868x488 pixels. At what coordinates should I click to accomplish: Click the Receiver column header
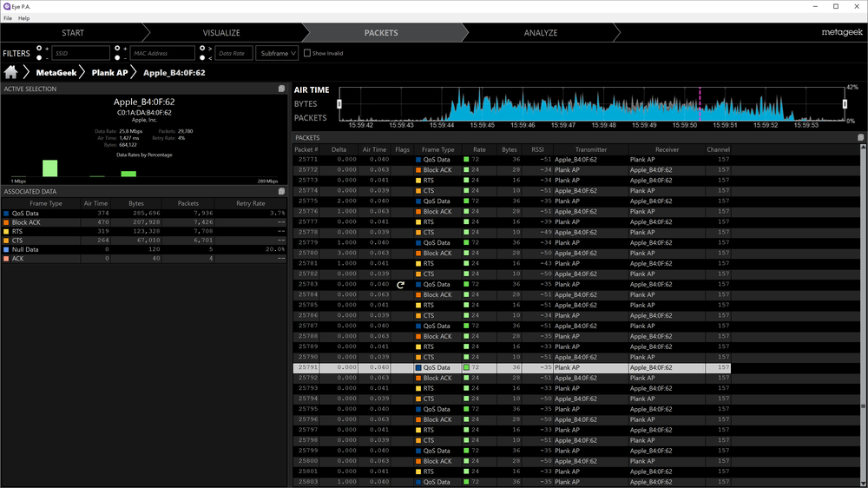point(667,149)
